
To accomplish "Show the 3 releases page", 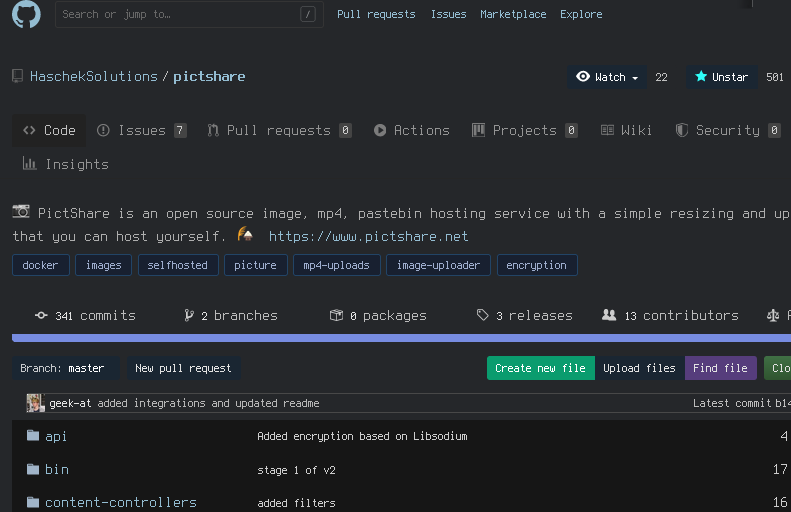I will pyautogui.click(x=525, y=315).
